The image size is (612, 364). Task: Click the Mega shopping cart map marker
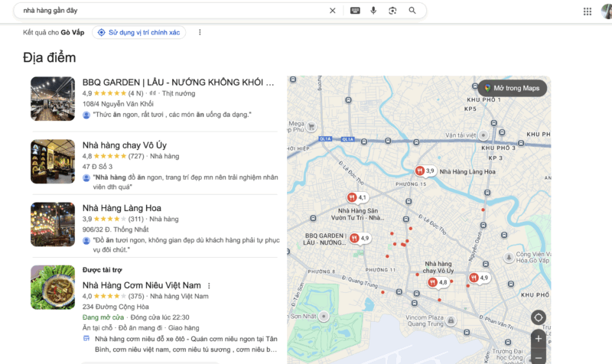click(311, 126)
